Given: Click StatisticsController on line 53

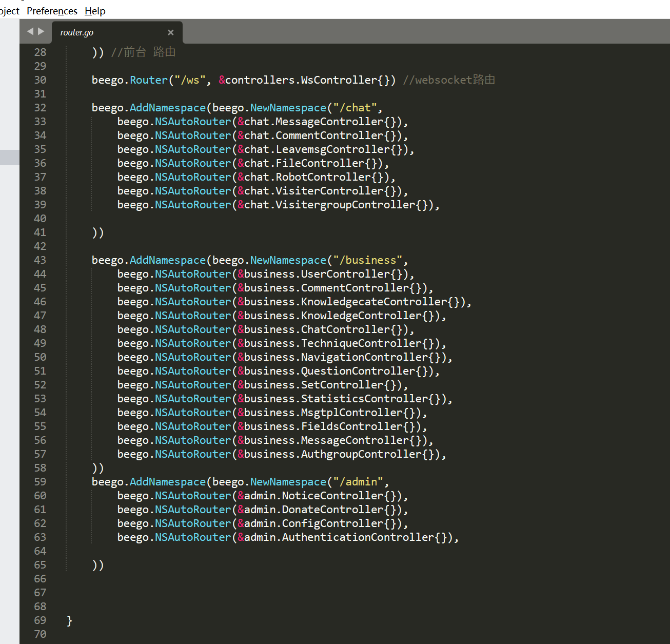Looking at the screenshot, I should 364,399.
